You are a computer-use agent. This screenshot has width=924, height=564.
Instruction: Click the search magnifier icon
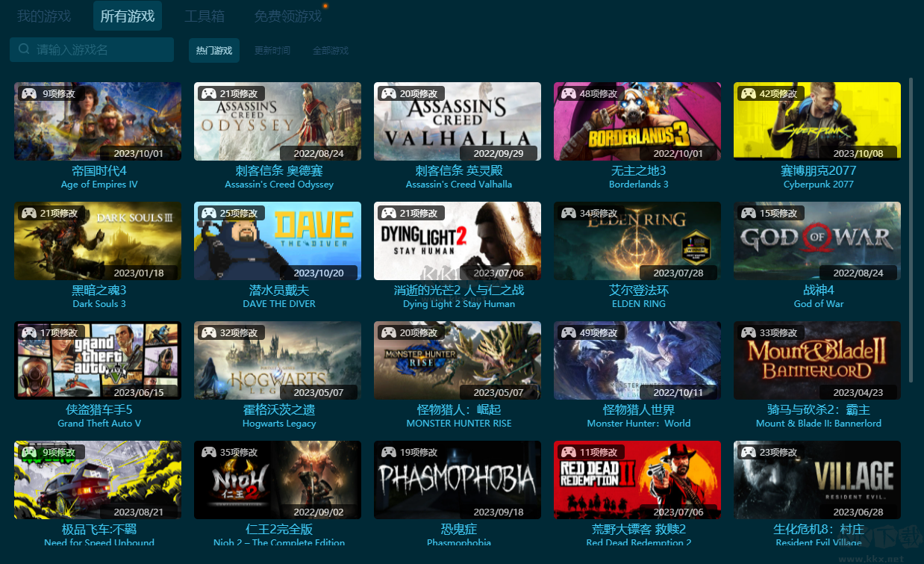[24, 49]
